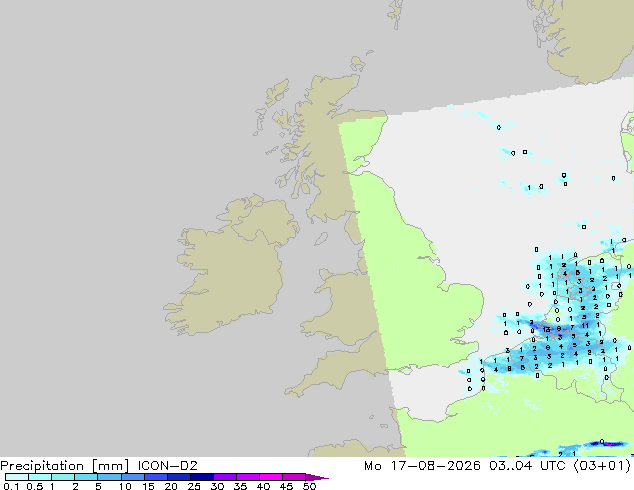The image size is (634, 490).
Task: Click the precipitation value 11 over the Netherlands
Action: tap(585, 325)
